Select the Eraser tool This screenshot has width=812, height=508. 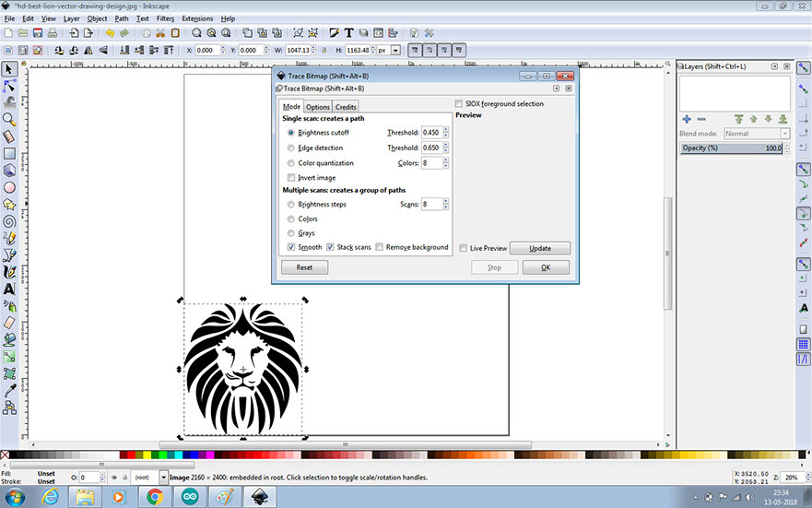pos(9,323)
